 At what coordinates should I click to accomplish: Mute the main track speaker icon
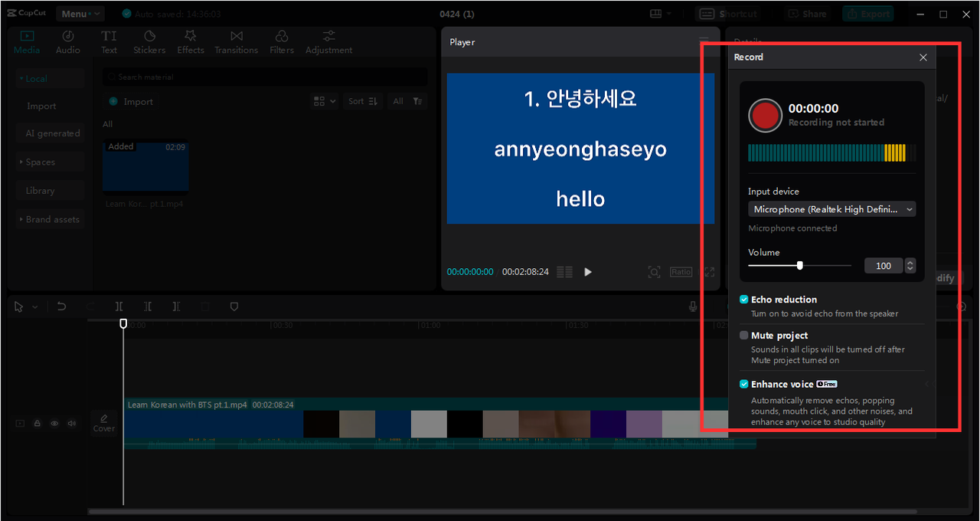click(x=72, y=423)
